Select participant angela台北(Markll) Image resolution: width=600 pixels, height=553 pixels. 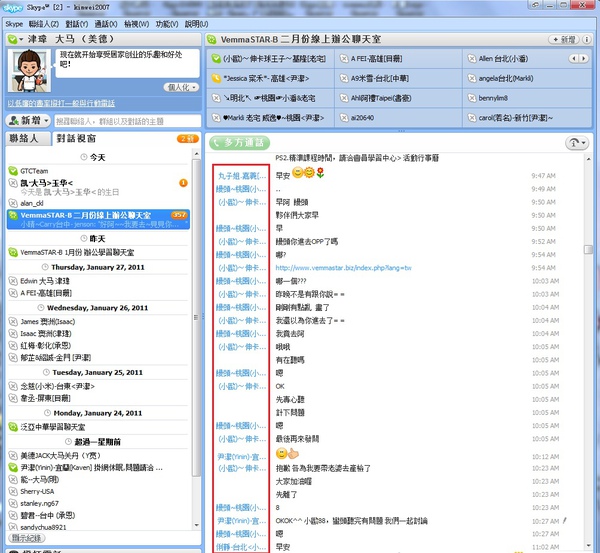(527, 78)
